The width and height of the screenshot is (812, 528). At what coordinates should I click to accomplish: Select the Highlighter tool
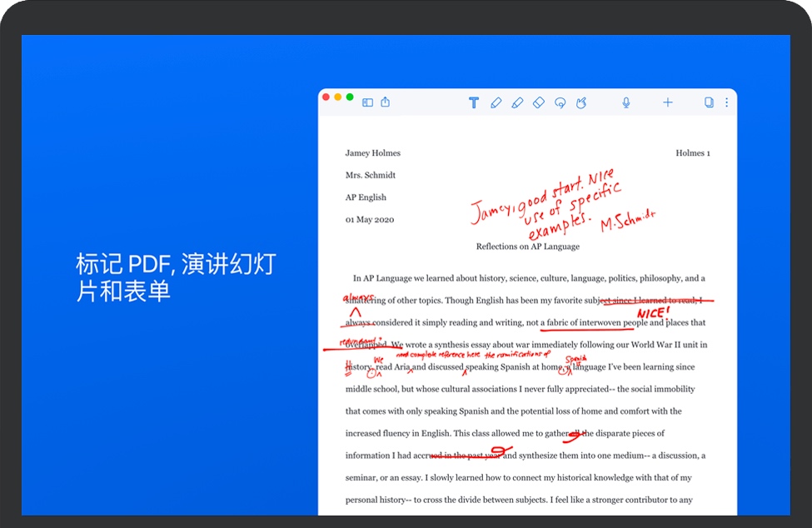517,102
